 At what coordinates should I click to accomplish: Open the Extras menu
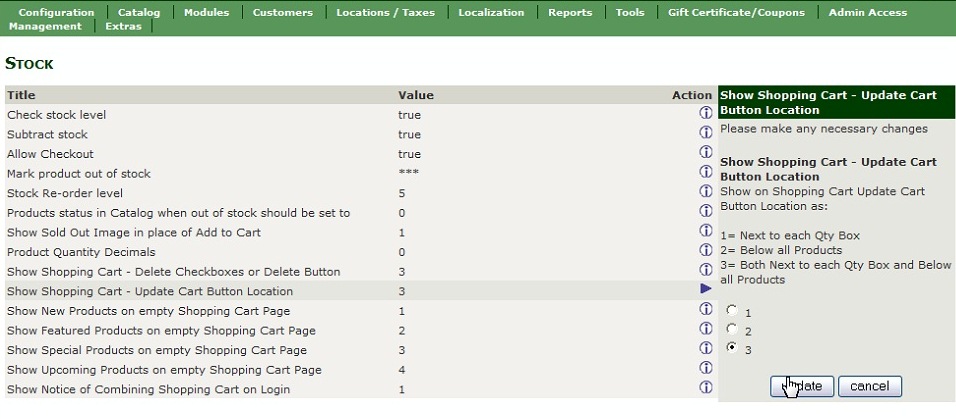(123, 26)
